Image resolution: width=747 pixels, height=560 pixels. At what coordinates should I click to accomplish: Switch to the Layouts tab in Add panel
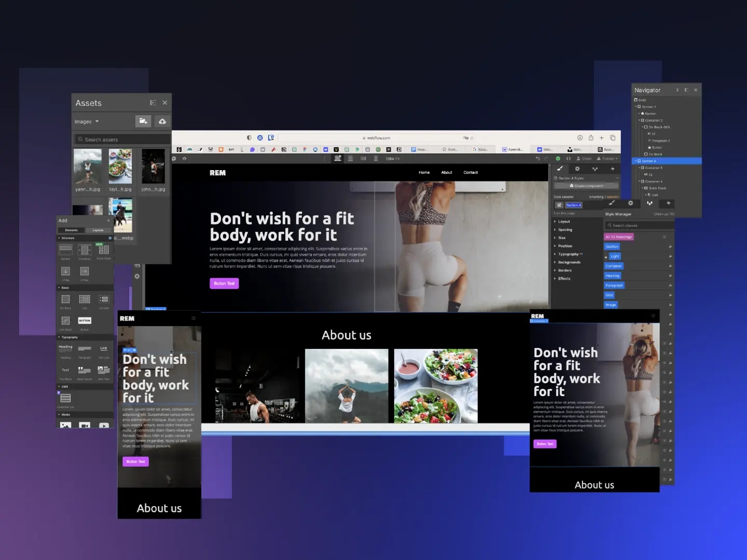click(99, 230)
